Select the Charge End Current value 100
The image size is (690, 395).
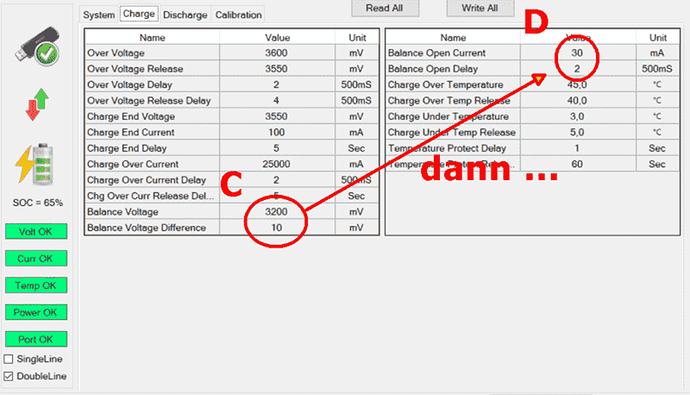point(277,132)
